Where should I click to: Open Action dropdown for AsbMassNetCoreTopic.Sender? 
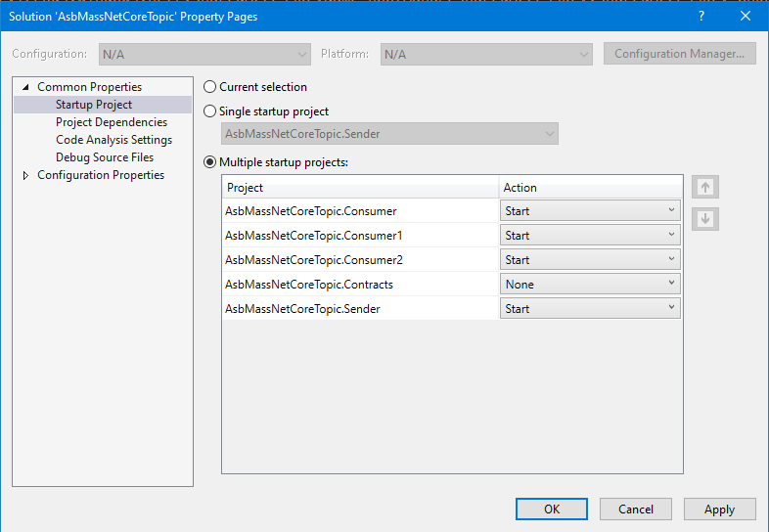(x=590, y=309)
